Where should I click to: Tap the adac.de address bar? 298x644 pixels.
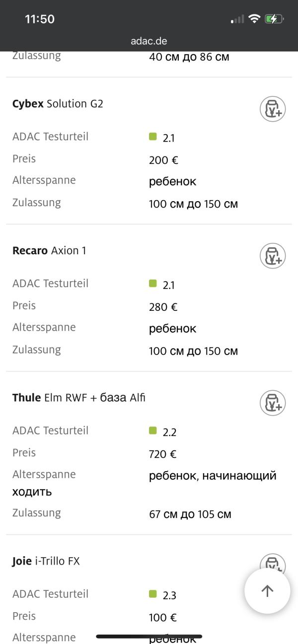(x=149, y=41)
